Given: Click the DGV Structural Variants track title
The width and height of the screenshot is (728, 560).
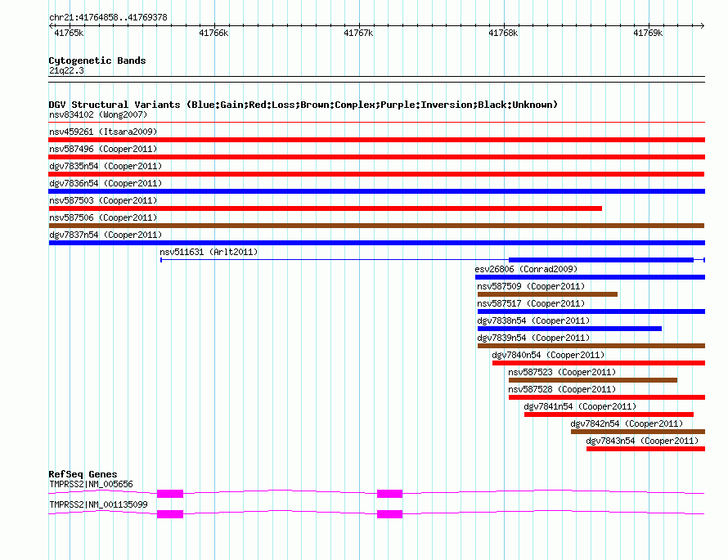Looking at the screenshot, I should [x=303, y=105].
